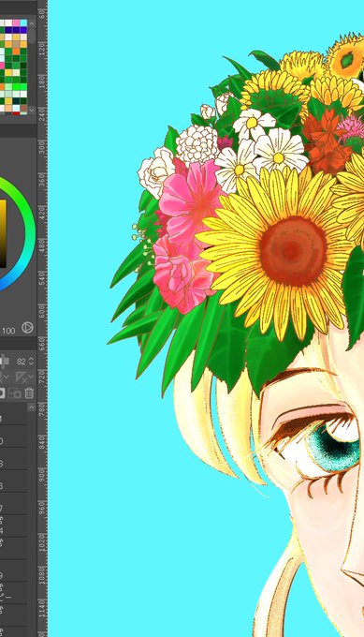This screenshot has width=364, height=637.
Task: Click the color value field showing 100
Action: click(8, 331)
